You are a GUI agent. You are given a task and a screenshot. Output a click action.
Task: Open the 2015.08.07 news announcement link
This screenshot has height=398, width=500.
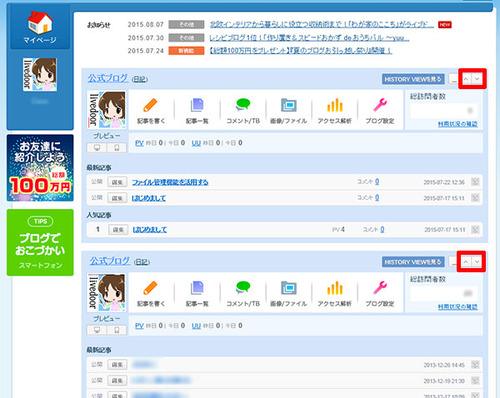coord(322,24)
